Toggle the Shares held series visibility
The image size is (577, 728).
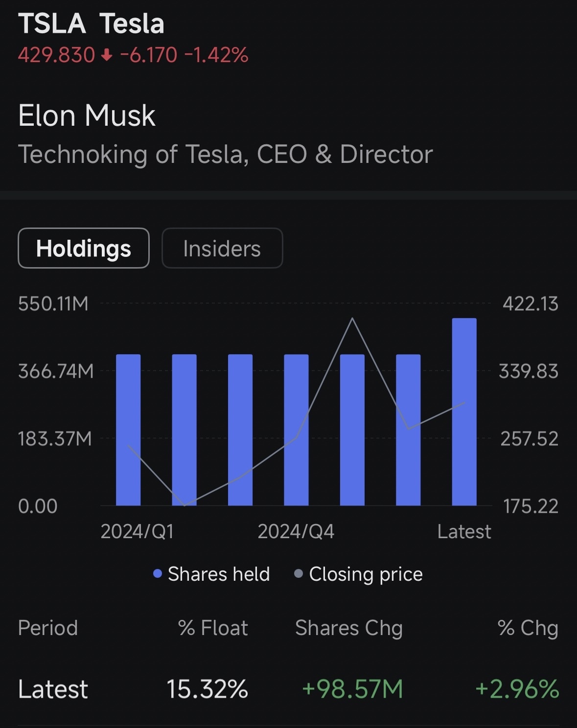click(218, 573)
